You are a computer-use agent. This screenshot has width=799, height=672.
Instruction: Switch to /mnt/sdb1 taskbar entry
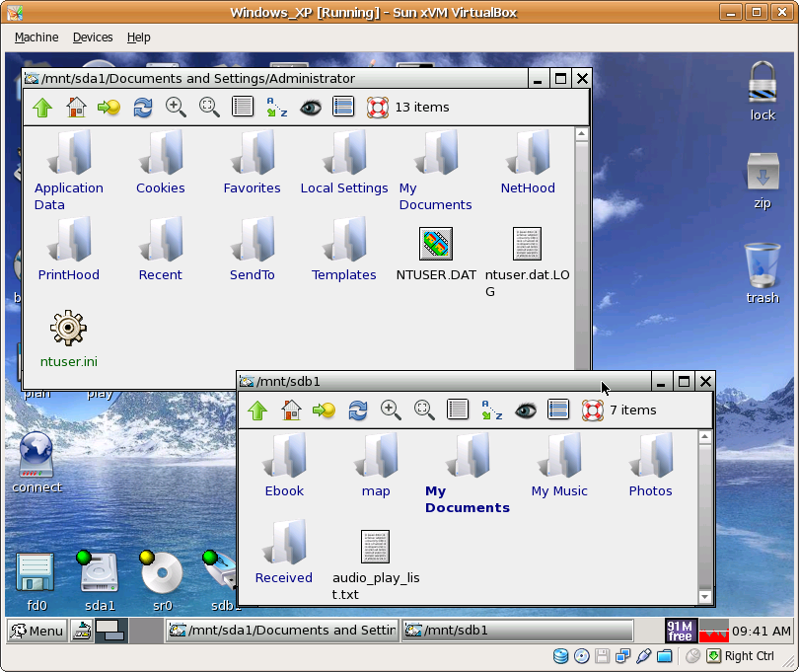517,631
